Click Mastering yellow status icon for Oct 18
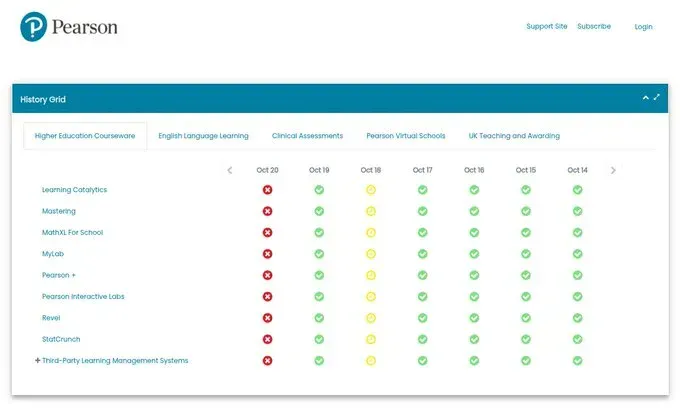 pyautogui.click(x=370, y=211)
